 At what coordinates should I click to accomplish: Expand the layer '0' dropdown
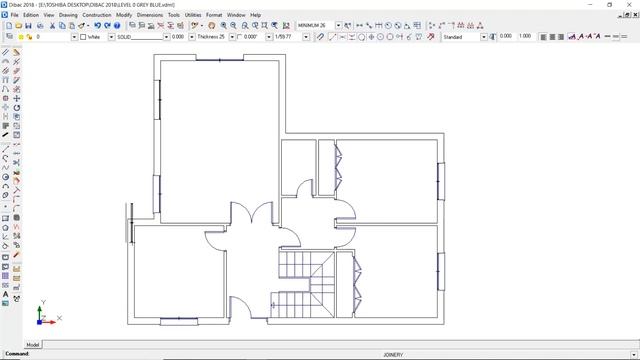point(74,37)
